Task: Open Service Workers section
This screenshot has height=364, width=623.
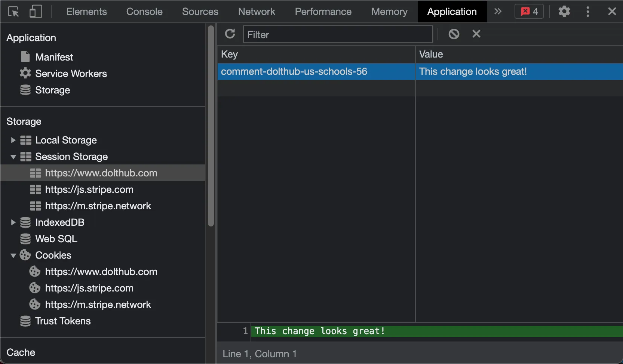Action: (x=71, y=74)
